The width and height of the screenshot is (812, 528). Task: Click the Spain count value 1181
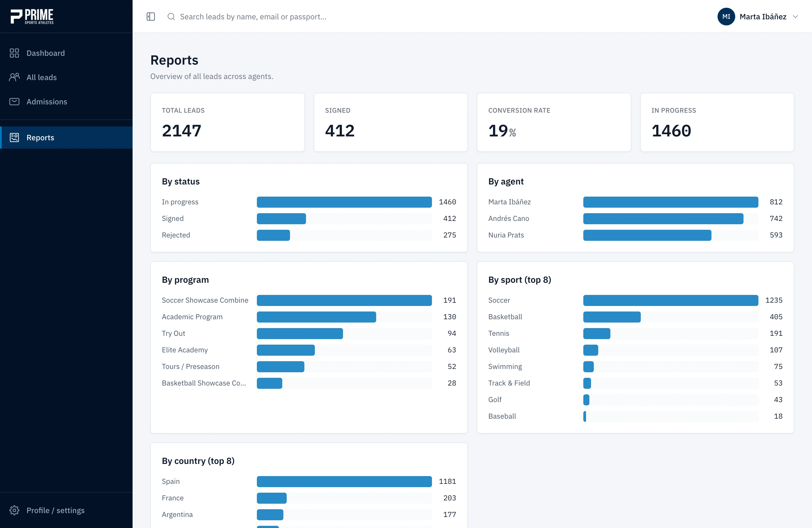[447, 481]
